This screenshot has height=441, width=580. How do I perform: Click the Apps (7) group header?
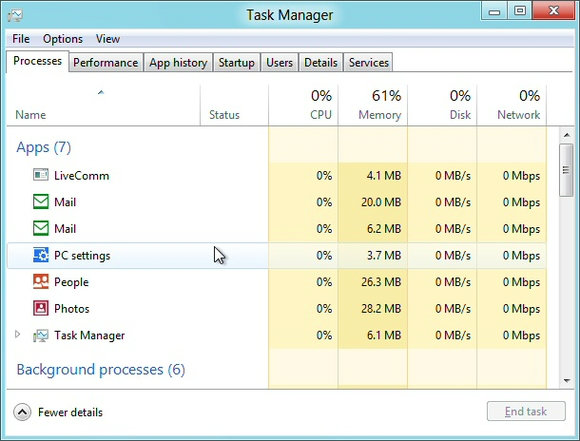(44, 147)
